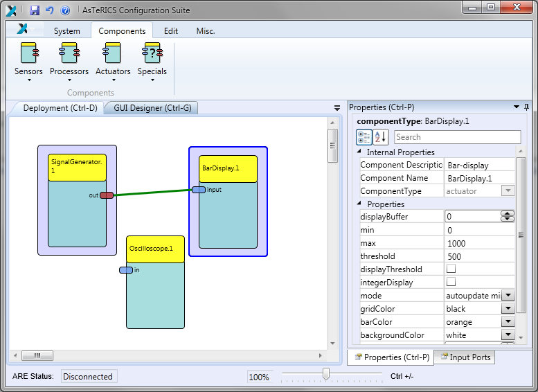Click the SignalGenerator out port

pos(107,195)
